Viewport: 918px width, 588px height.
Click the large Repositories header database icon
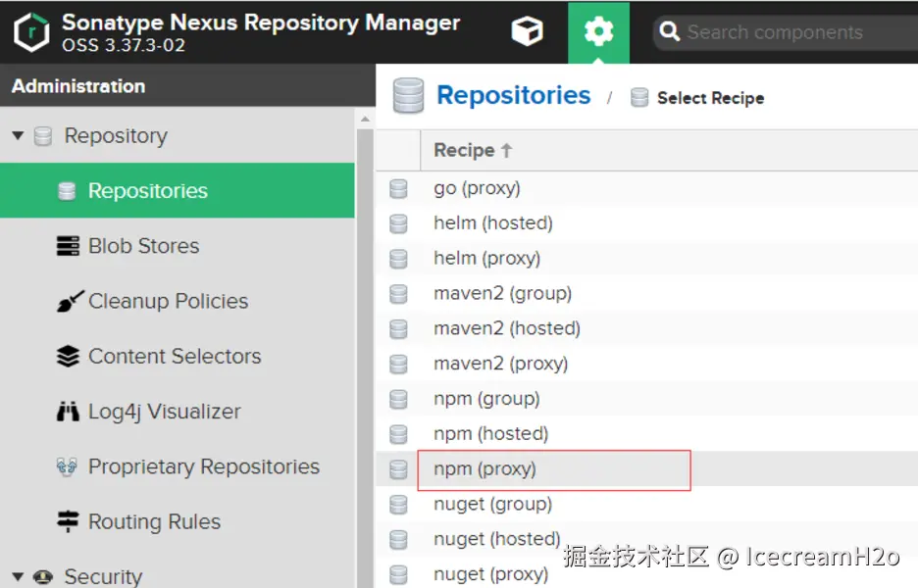(408, 95)
